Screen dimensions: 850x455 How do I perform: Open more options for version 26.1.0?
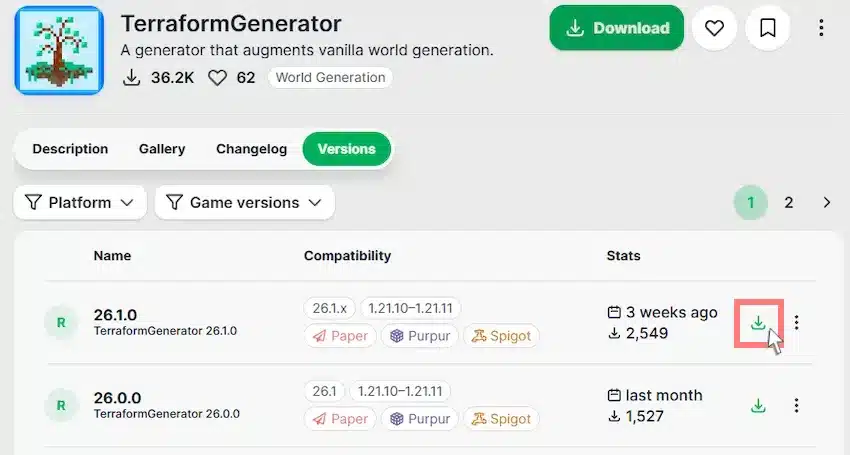pyautogui.click(x=796, y=323)
